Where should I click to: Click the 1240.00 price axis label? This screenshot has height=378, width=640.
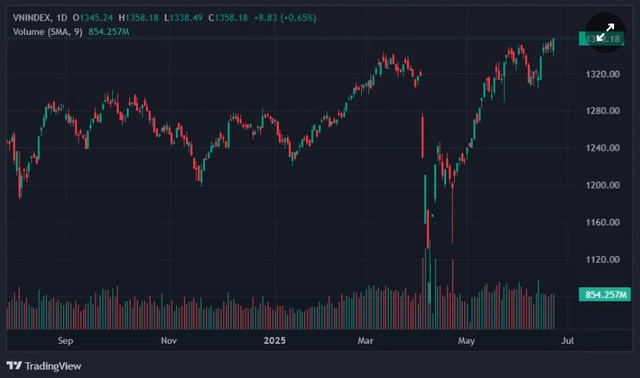(x=602, y=148)
